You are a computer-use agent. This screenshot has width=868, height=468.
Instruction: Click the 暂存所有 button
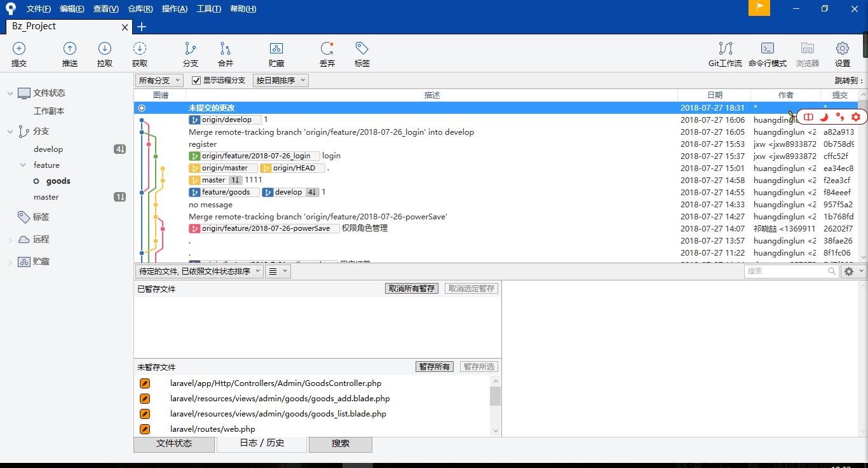434,366
